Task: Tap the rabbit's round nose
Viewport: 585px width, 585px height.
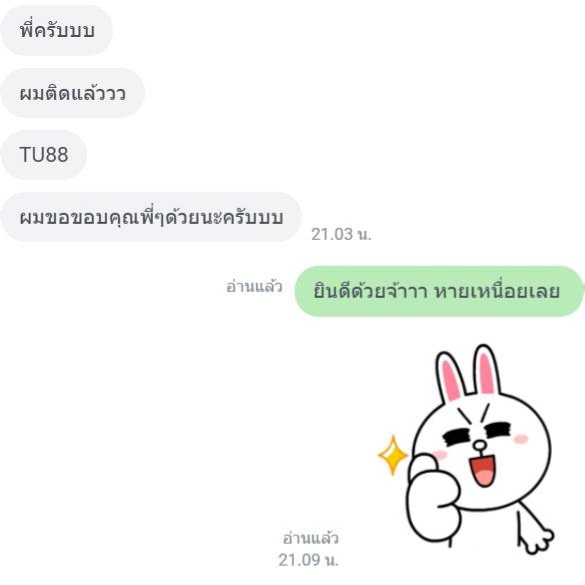Action: pos(480,445)
